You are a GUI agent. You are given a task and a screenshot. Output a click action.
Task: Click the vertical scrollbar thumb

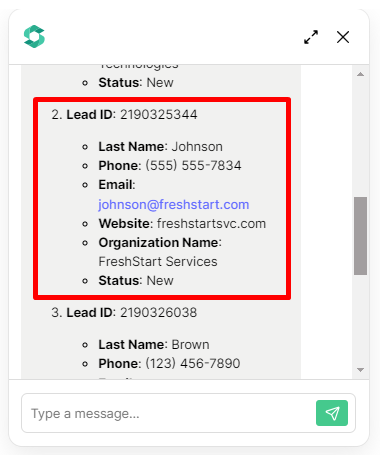pyautogui.click(x=360, y=236)
